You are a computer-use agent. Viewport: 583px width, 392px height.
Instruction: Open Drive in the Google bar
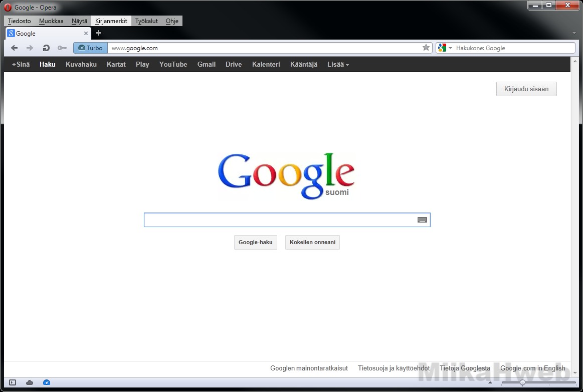click(x=234, y=64)
